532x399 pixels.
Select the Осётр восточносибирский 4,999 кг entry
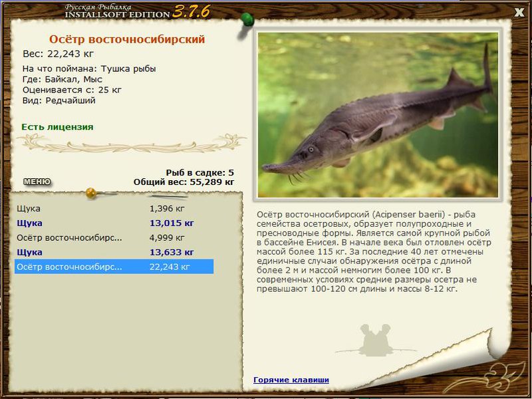[x=114, y=237]
